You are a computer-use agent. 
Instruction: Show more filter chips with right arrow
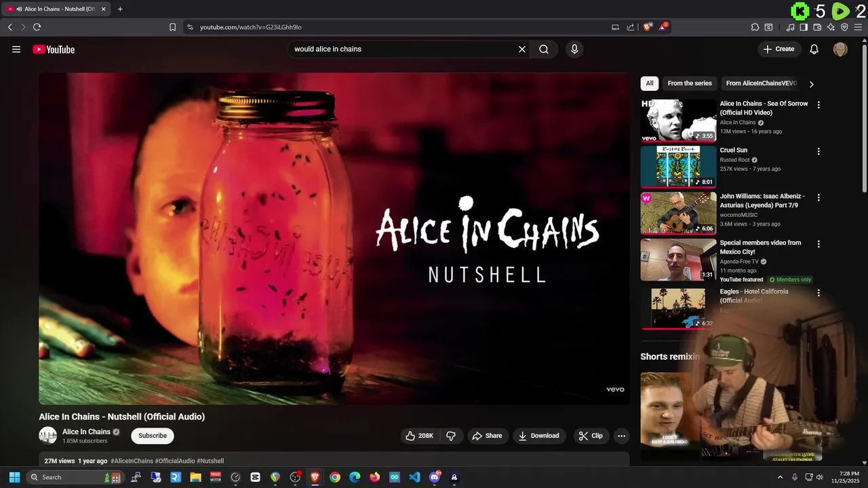tap(811, 84)
